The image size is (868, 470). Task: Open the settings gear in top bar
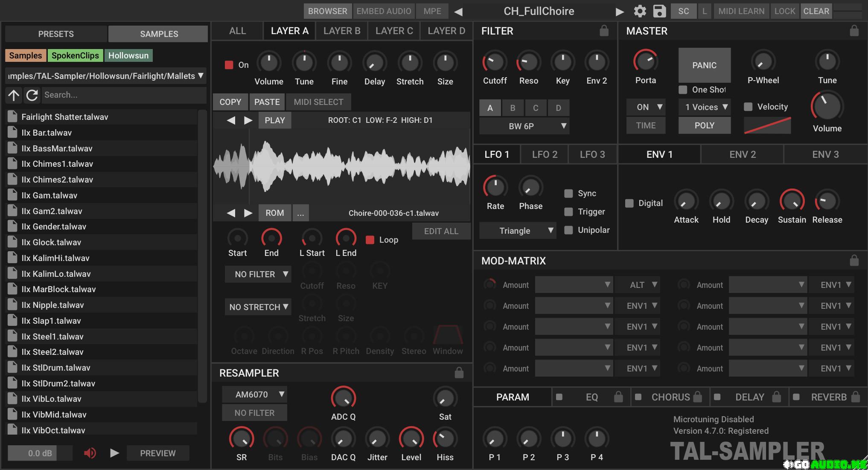pos(640,11)
